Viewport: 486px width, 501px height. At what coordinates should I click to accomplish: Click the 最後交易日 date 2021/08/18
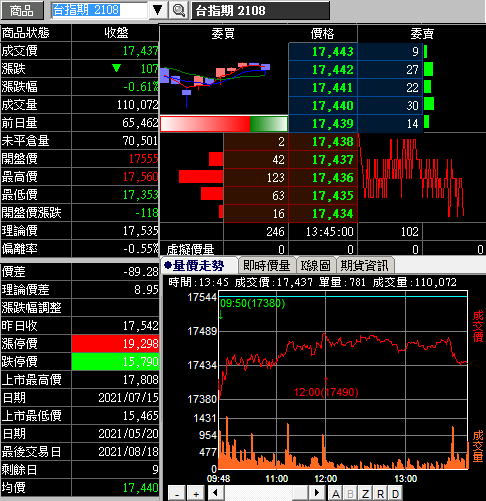pos(128,452)
